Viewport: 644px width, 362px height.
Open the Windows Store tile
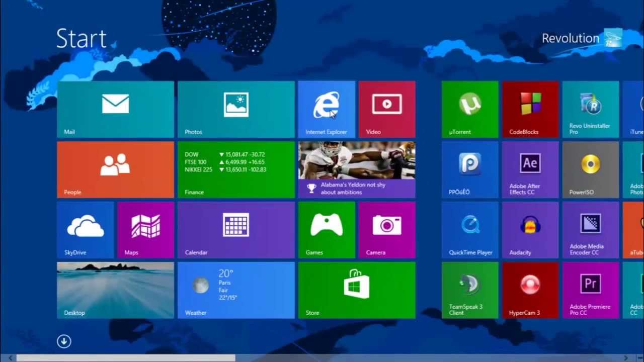357,290
